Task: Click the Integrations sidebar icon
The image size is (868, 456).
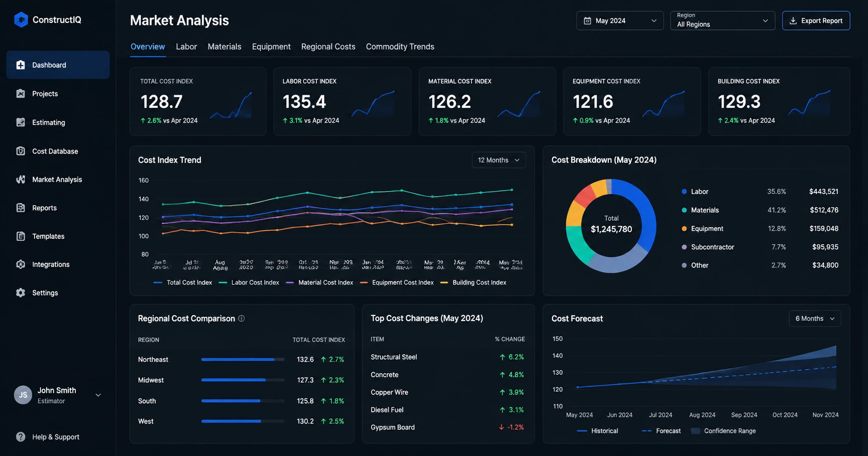Action: [x=21, y=264]
